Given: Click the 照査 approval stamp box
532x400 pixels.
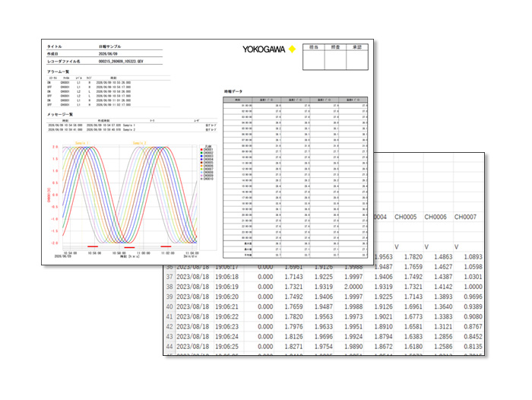Looking at the screenshot, I should click(336, 57).
